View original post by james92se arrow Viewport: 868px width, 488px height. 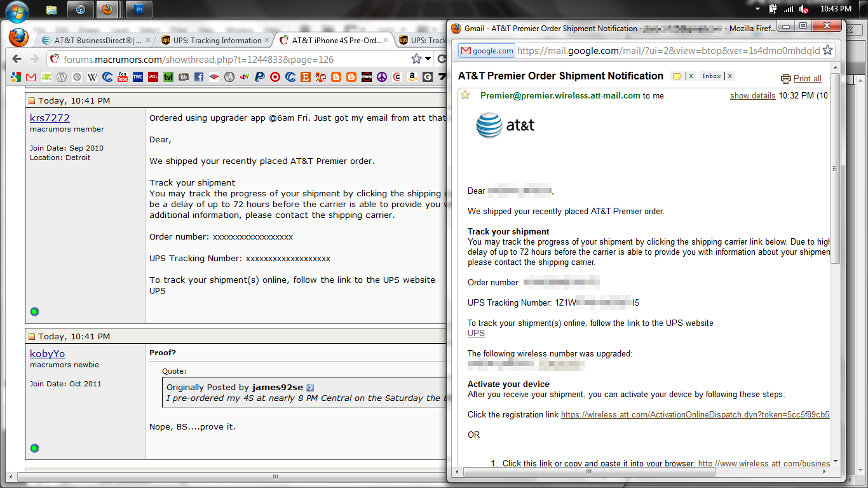tap(310, 388)
